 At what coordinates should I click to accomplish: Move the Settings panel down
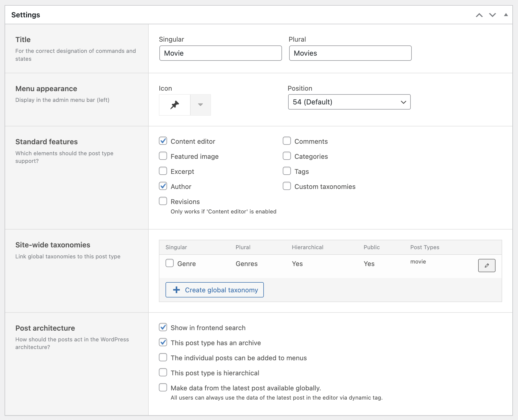point(492,15)
